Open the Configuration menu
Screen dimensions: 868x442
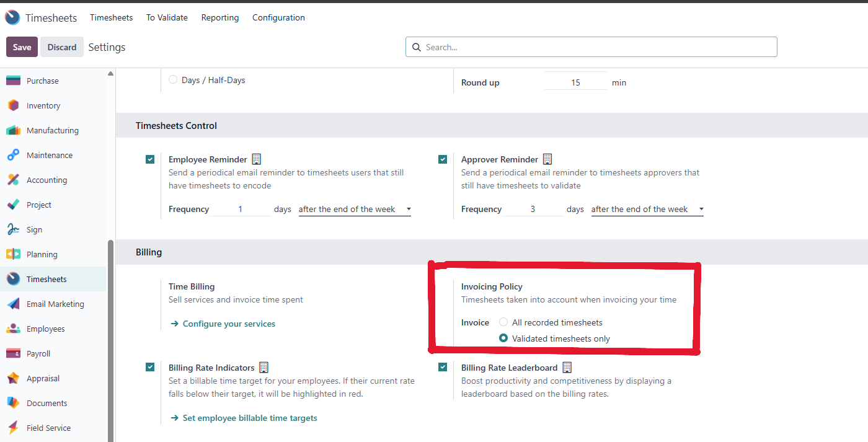coord(278,18)
